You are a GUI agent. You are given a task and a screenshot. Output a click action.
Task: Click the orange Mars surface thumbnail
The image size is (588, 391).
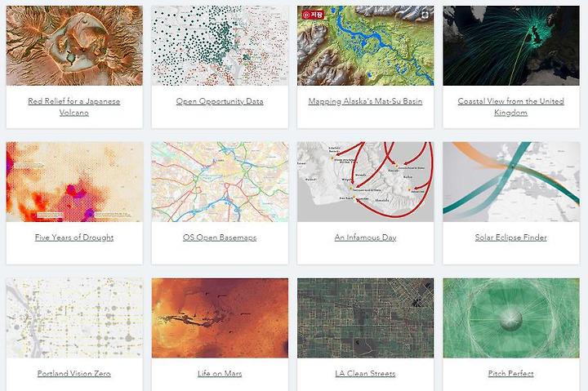click(x=220, y=318)
